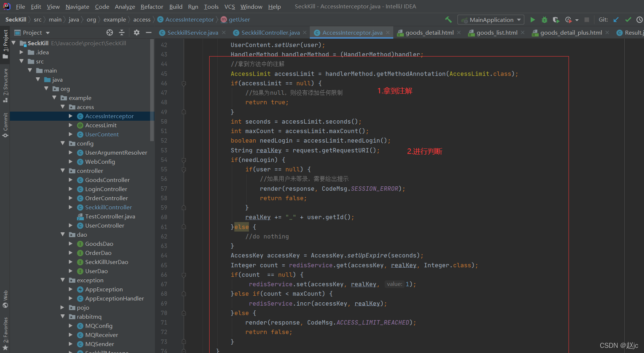Run with coverage shield icon
Screen dimensions: 644x353
pyautogui.click(x=556, y=20)
